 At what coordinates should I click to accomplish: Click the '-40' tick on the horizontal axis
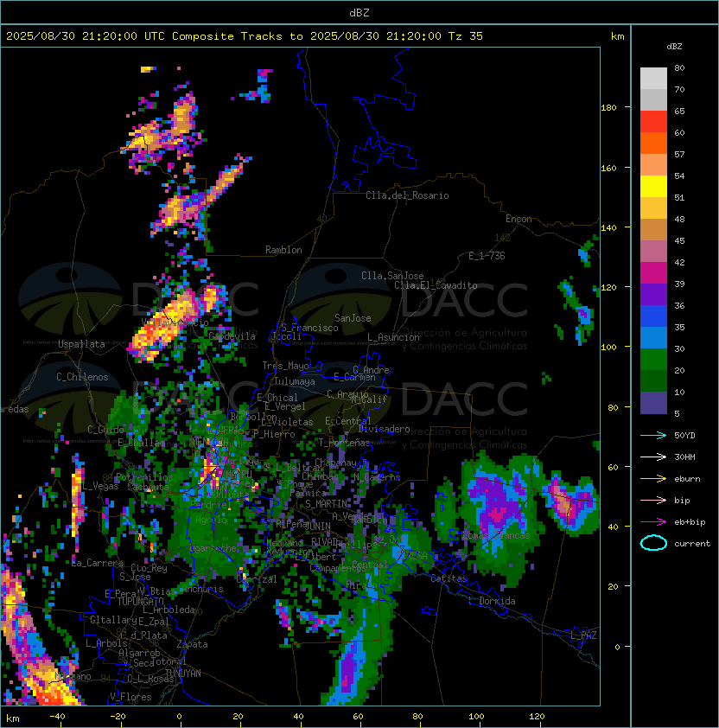pyautogui.click(x=57, y=717)
